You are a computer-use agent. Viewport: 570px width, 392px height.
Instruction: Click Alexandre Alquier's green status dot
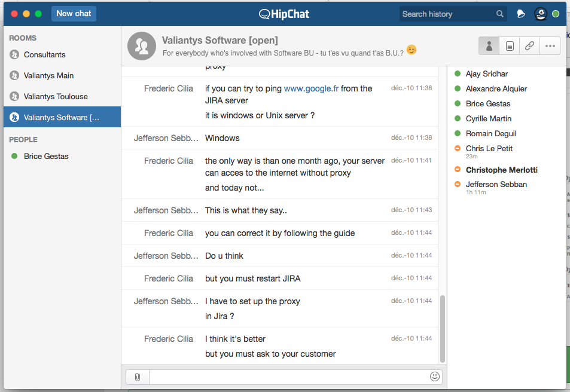(x=458, y=88)
